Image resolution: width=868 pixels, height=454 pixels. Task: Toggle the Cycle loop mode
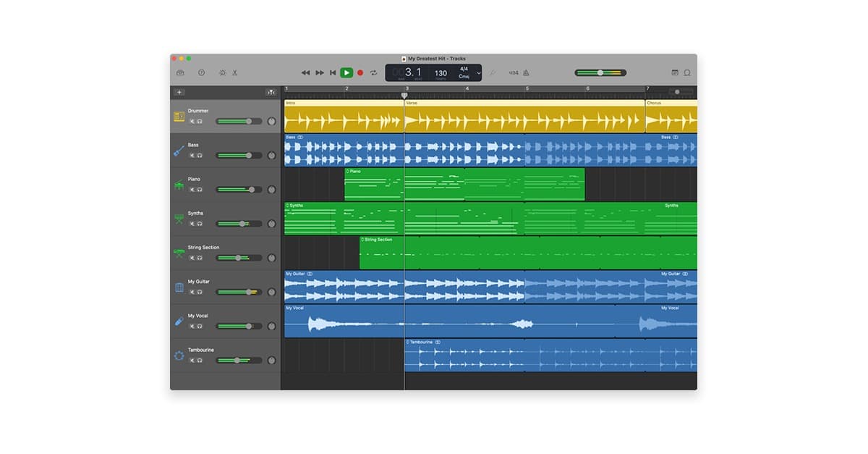[374, 72]
